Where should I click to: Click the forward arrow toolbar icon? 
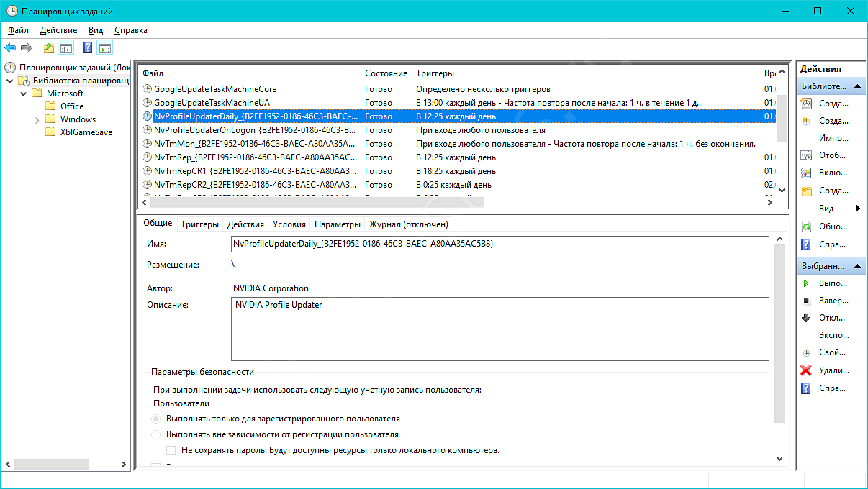click(x=27, y=48)
